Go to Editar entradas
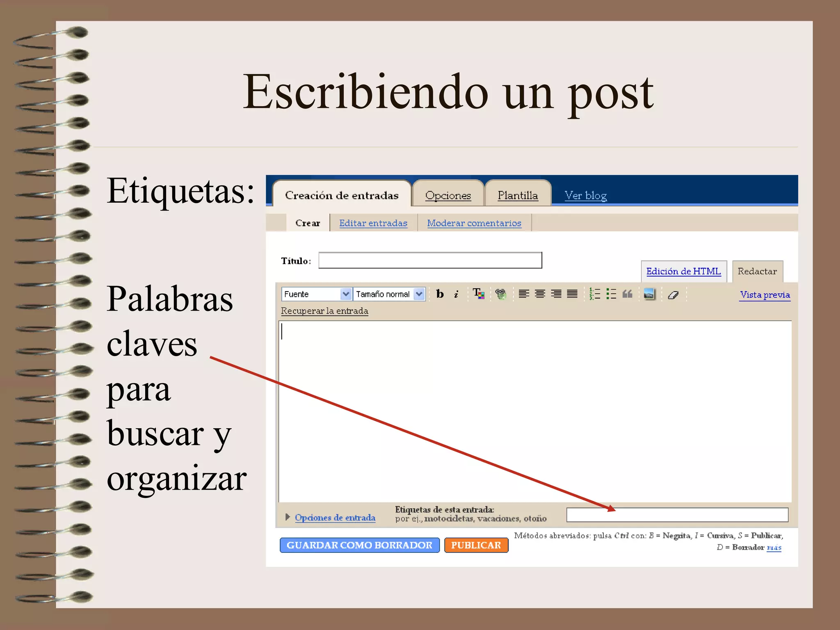This screenshot has height=630, width=840. coord(373,223)
